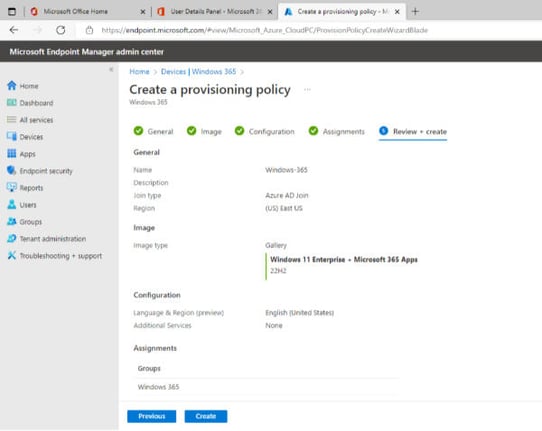Viewport: 542px width, 431px height.
Task: Click the Windows-365 name value
Action: click(286, 170)
